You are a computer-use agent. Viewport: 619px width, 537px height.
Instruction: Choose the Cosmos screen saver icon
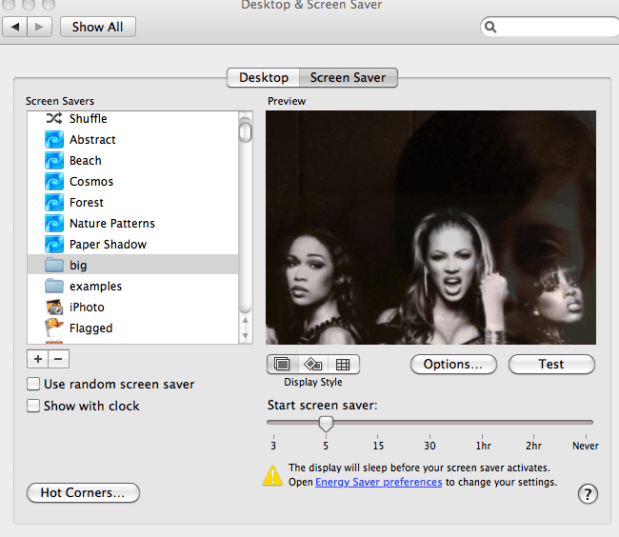pyautogui.click(x=54, y=182)
